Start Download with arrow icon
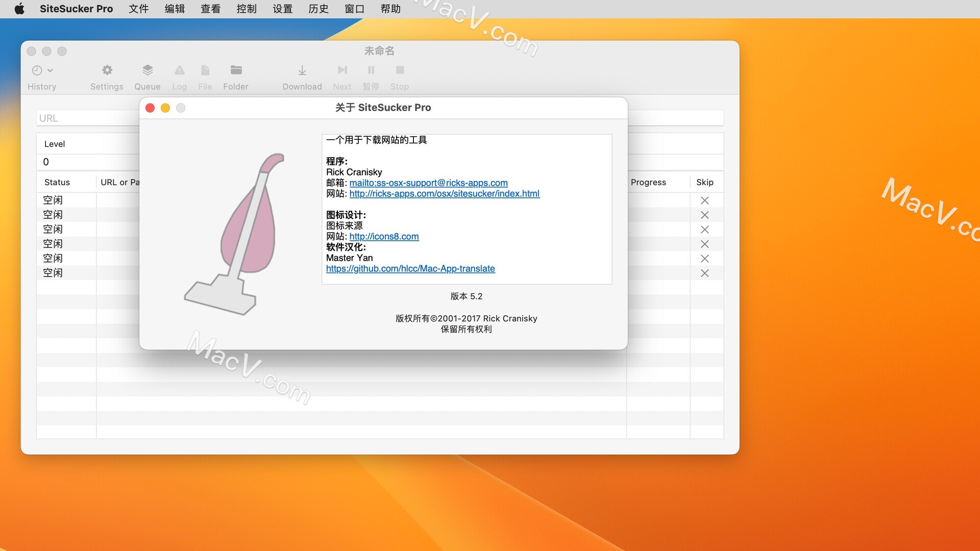Image resolution: width=980 pixels, height=551 pixels. coord(302,70)
